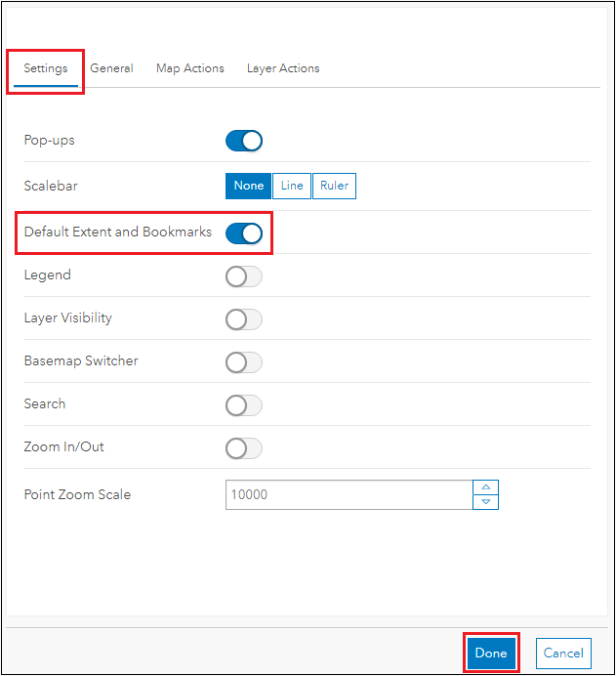
Task: Open the Settings tab
Action: click(x=46, y=68)
